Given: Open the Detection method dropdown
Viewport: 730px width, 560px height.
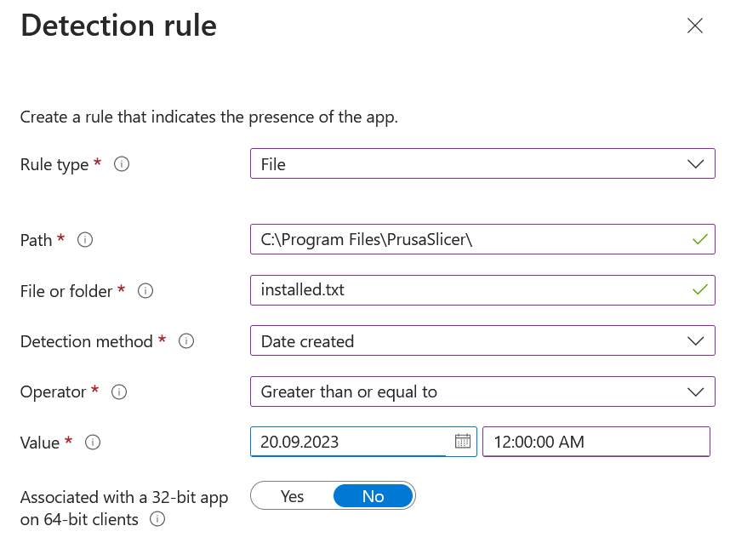Looking at the screenshot, I should tap(695, 341).
